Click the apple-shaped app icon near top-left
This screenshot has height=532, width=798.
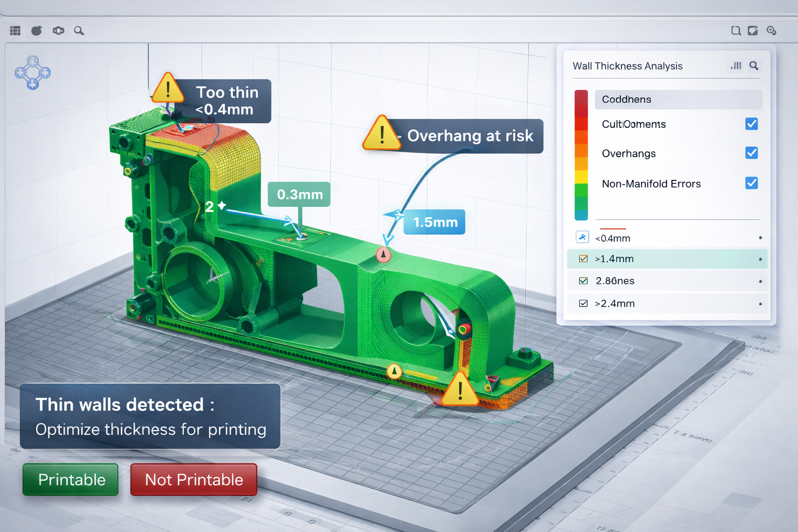(x=36, y=30)
